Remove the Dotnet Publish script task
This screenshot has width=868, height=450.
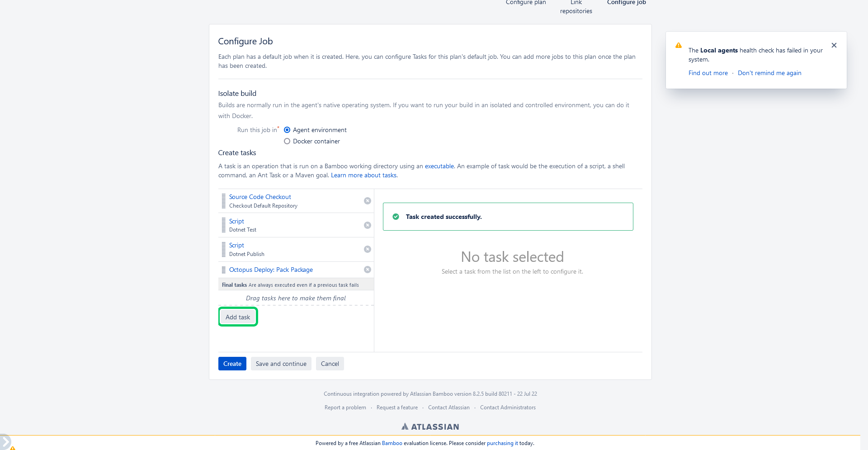(x=368, y=249)
